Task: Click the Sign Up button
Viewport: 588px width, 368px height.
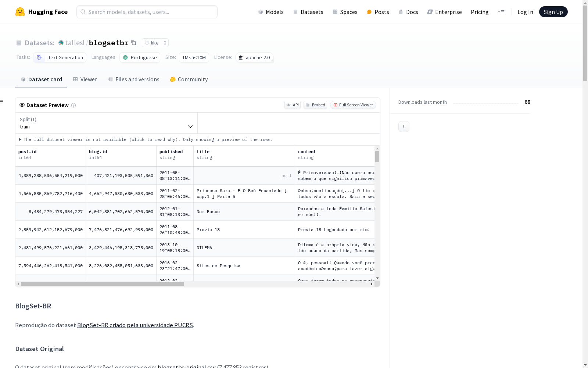Action: pos(553,12)
